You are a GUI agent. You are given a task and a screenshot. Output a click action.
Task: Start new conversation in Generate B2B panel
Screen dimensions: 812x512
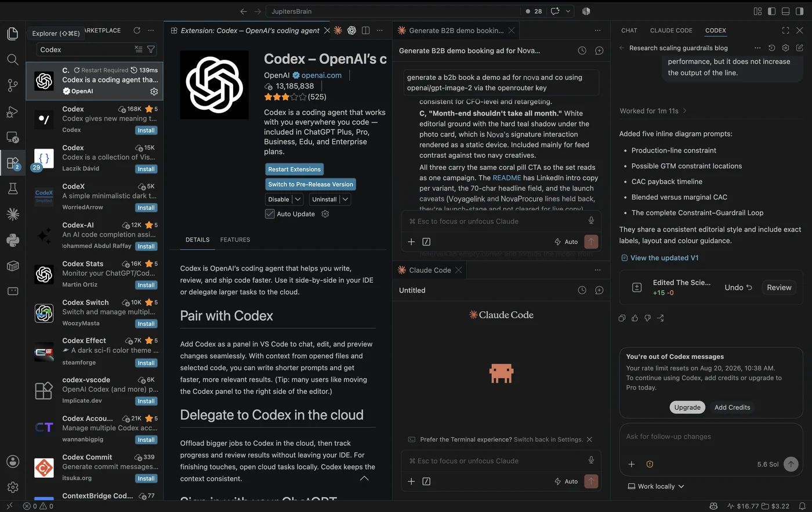[599, 51]
